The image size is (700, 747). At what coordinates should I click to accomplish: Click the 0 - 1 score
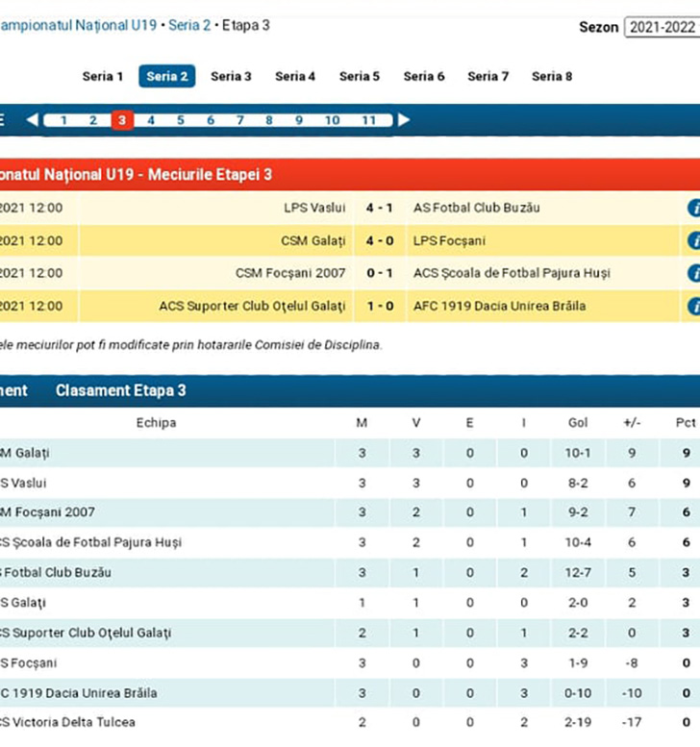379,273
